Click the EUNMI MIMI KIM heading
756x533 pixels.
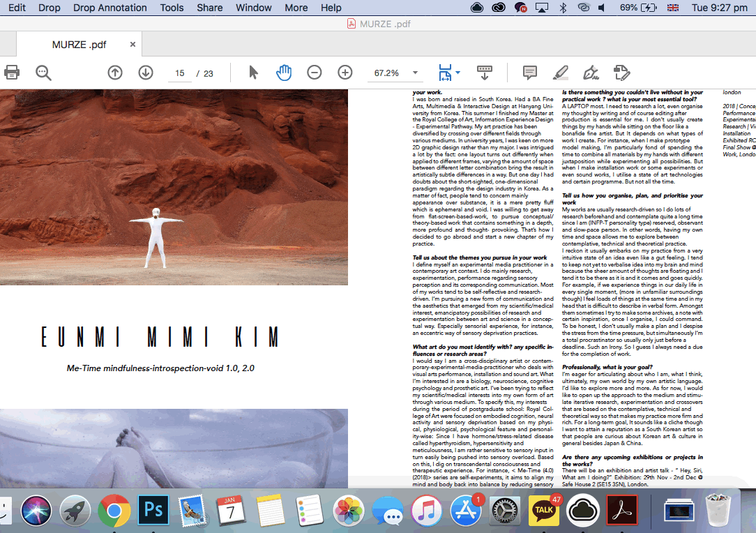[160, 337]
